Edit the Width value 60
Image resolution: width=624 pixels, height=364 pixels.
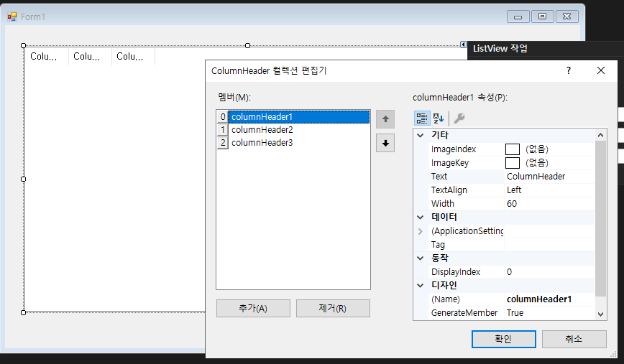(549, 204)
